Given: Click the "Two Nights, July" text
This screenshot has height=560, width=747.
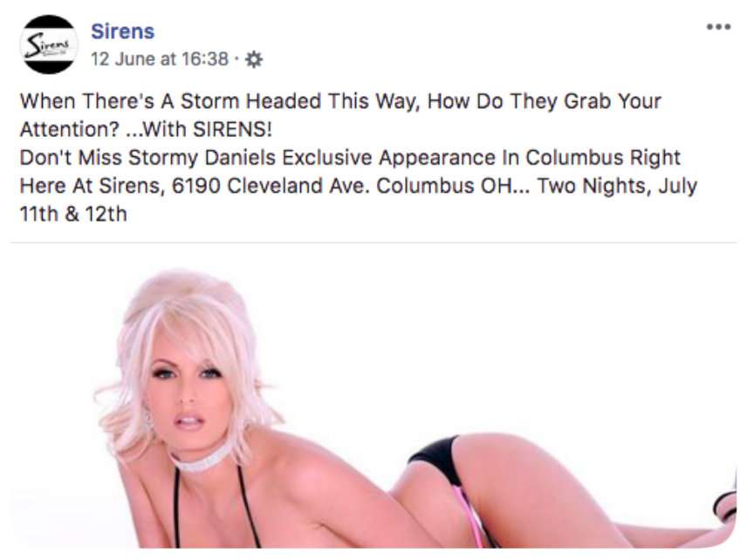Looking at the screenshot, I should 618,186.
